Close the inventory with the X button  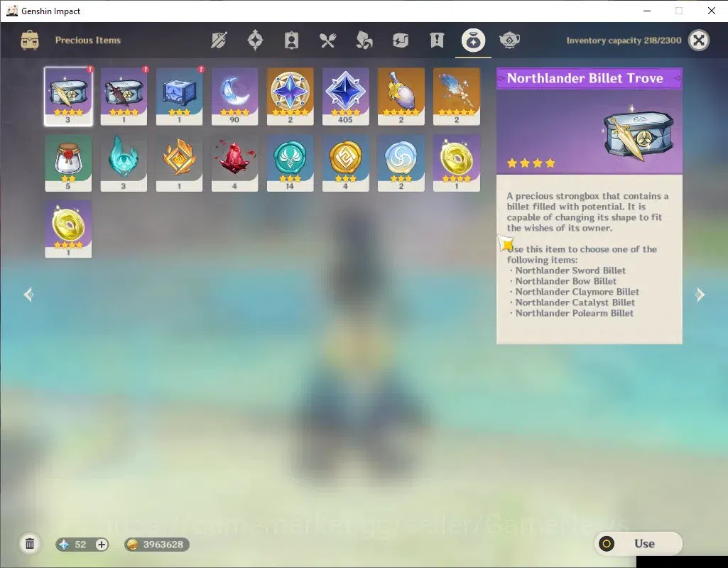(x=698, y=40)
